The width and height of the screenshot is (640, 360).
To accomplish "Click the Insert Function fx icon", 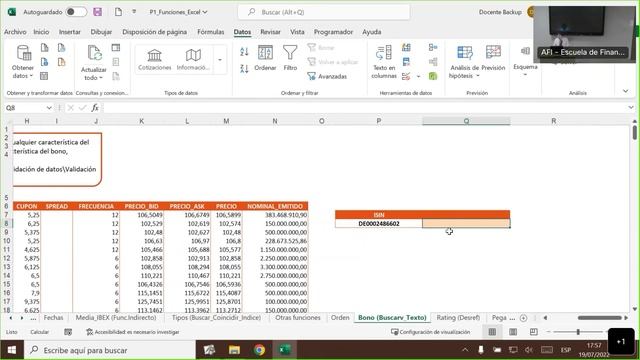I will 95,108.
